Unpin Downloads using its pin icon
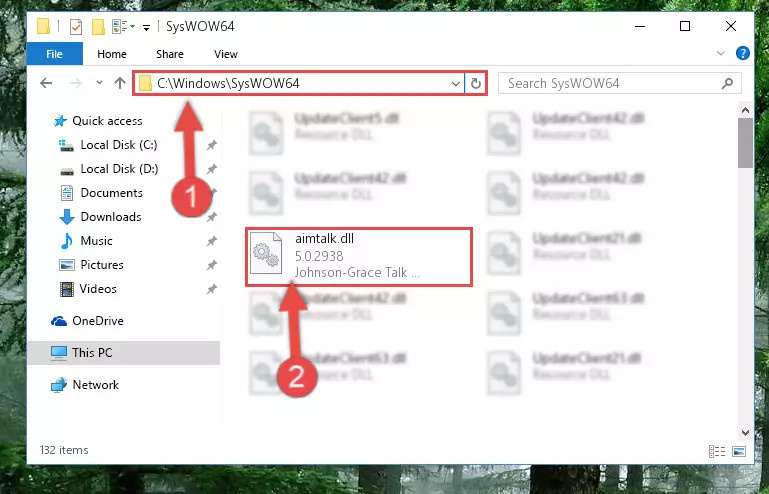Viewport: 769px width, 494px height. [211, 217]
